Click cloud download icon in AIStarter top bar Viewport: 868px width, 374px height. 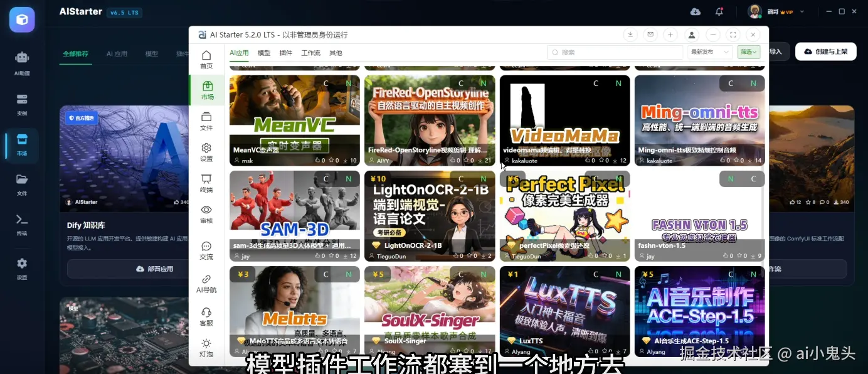pos(696,11)
